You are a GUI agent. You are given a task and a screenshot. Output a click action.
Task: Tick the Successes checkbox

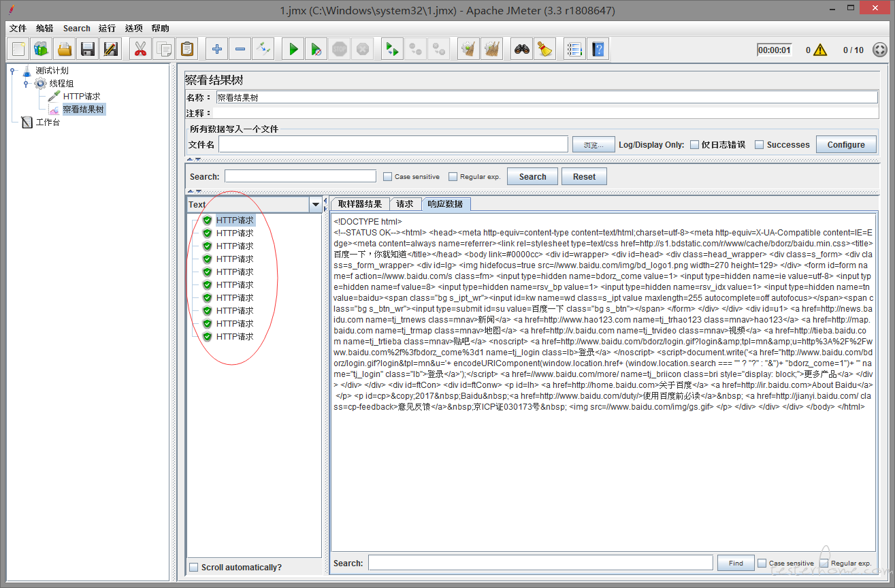coord(760,144)
